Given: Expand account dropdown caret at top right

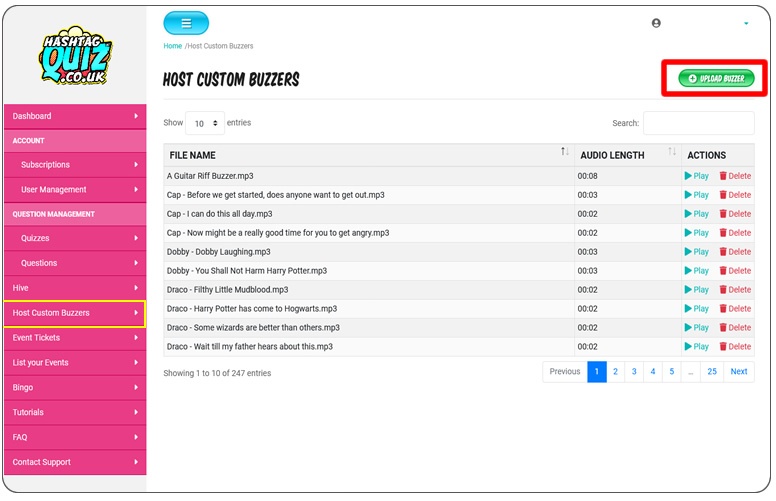Looking at the screenshot, I should pyautogui.click(x=746, y=23).
